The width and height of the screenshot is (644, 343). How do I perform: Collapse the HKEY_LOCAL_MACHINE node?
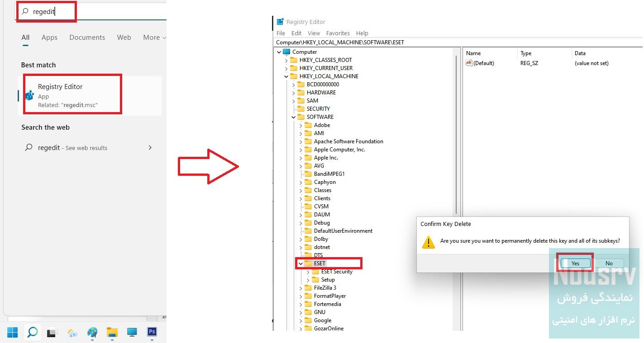286,76
